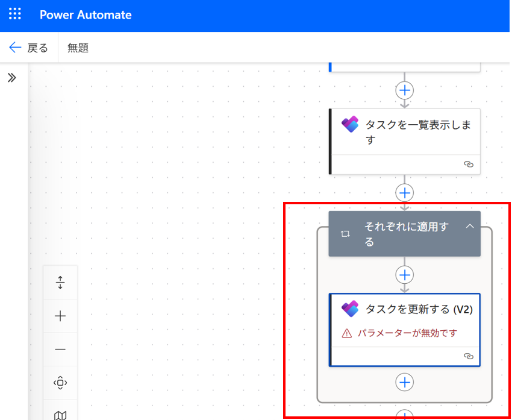The image size is (512, 420).
Task: Click loop icon on それぞれに適用する header
Action: coord(346,234)
